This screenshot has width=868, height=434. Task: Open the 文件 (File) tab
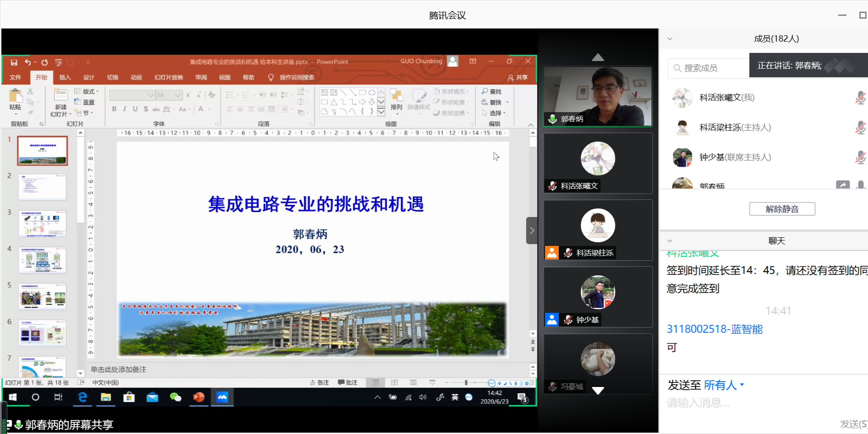tap(15, 77)
